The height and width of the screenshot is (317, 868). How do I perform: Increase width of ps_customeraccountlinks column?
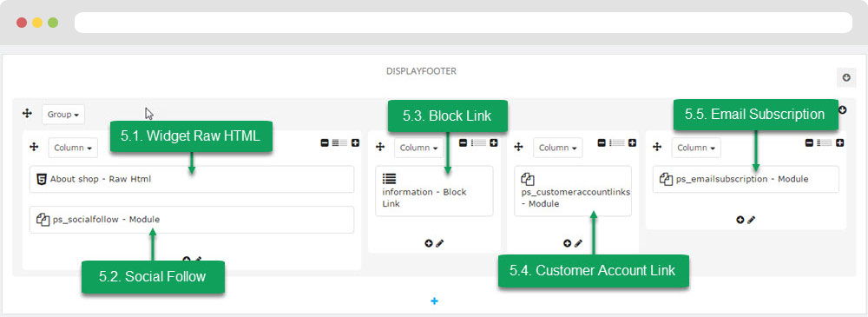point(632,142)
